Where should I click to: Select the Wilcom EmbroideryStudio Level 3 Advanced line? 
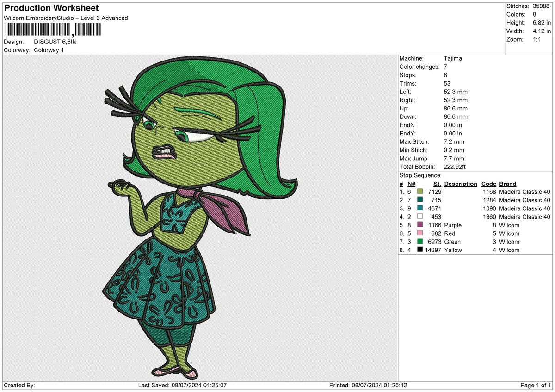[x=66, y=18]
